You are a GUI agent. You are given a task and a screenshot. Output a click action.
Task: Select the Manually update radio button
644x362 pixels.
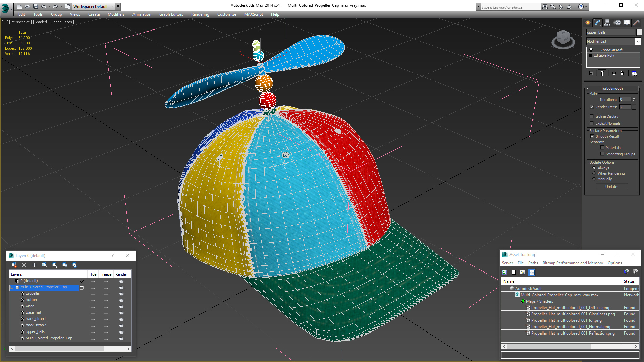click(x=594, y=179)
